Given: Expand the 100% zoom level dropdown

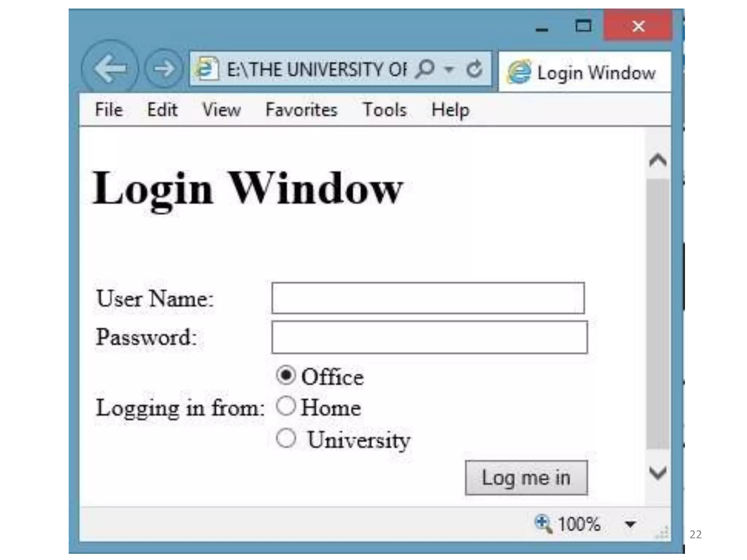Looking at the screenshot, I should click(630, 524).
